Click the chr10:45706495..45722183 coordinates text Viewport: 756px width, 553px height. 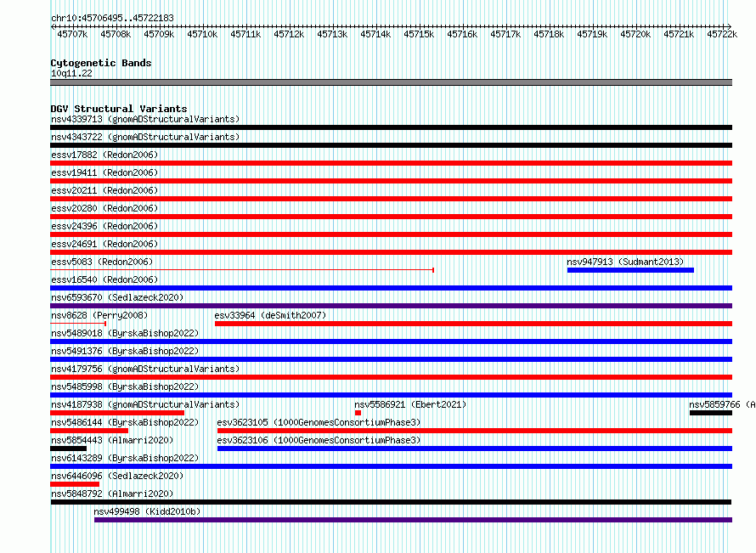(x=112, y=18)
